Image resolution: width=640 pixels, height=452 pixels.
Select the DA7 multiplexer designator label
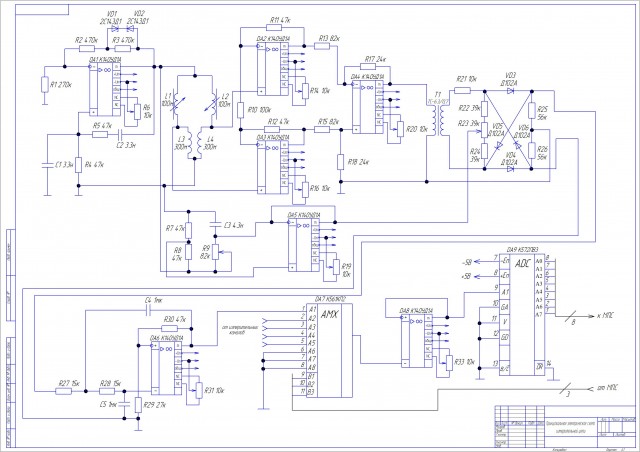pos(331,299)
